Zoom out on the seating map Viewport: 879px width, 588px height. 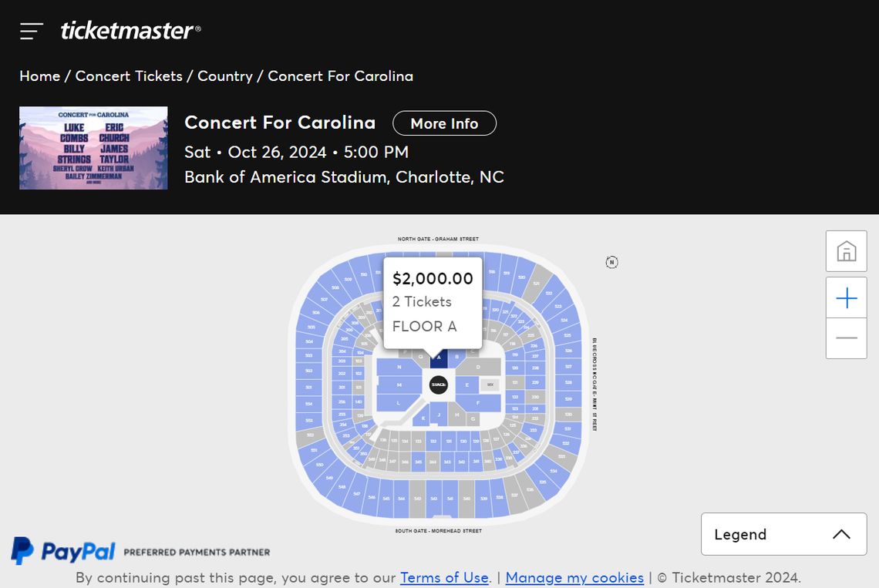(846, 338)
